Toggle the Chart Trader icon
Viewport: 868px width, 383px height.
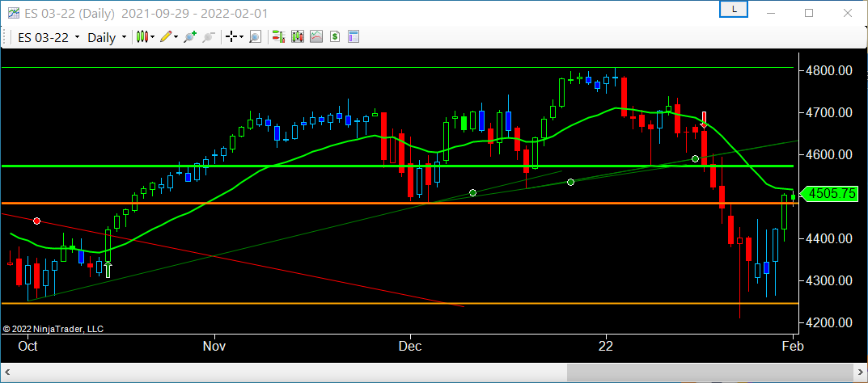click(x=278, y=37)
